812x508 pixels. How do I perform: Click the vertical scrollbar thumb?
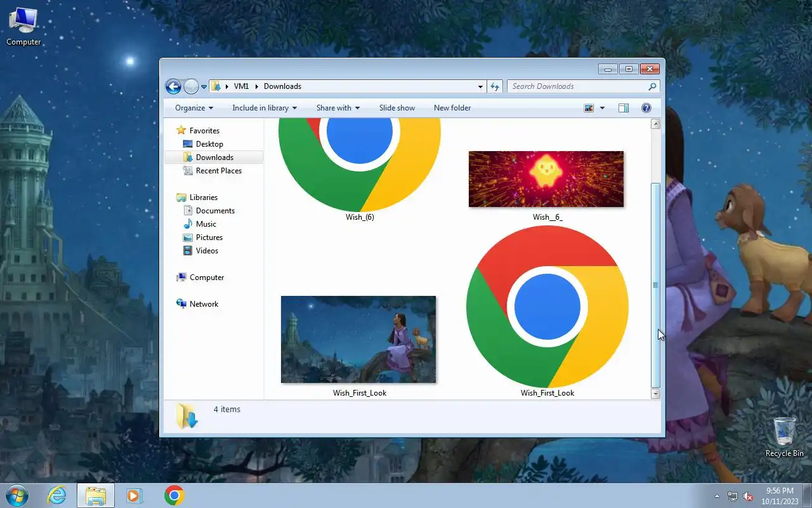point(655,285)
